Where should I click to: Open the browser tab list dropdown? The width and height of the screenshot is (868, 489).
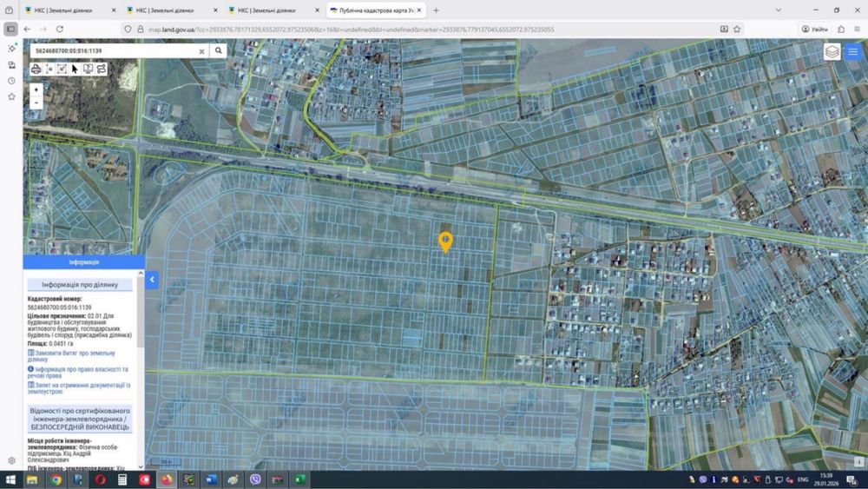(779, 10)
